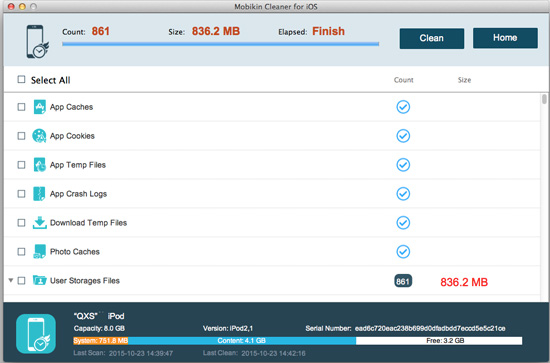Click the blue checkmark for App Caches

403,107
